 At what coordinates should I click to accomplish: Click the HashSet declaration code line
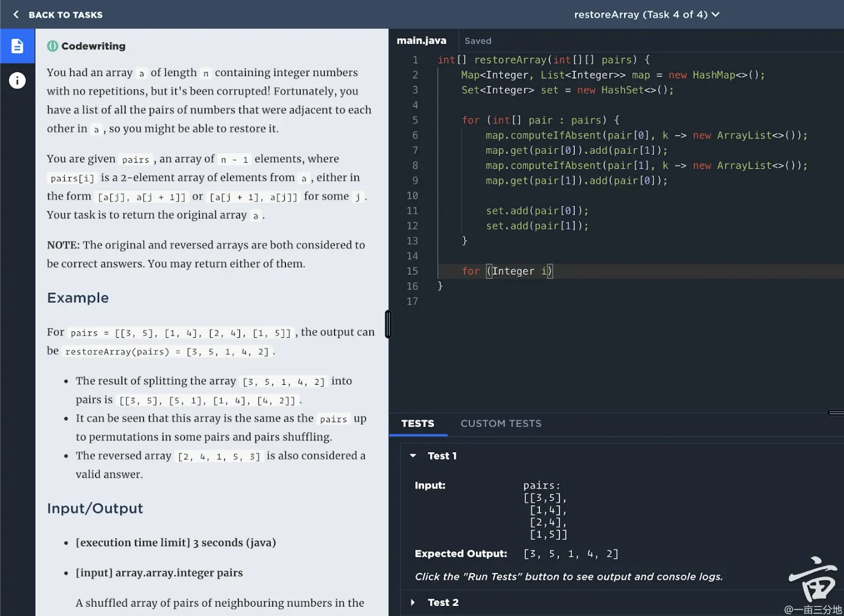[x=567, y=90]
